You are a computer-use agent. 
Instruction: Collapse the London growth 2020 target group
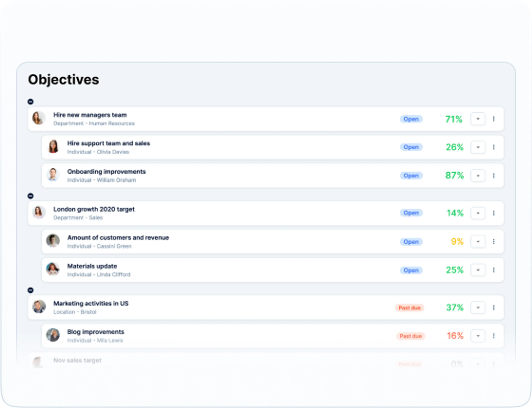point(30,196)
